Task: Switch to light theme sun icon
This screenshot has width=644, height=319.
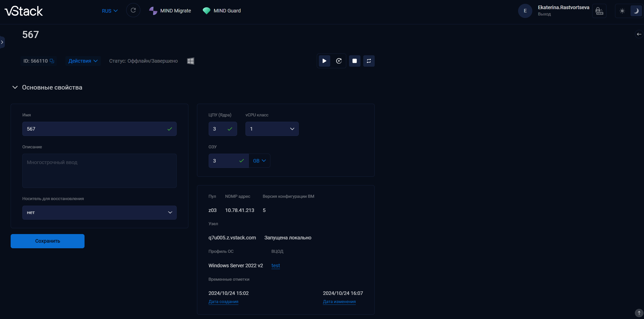Action: pos(622,11)
